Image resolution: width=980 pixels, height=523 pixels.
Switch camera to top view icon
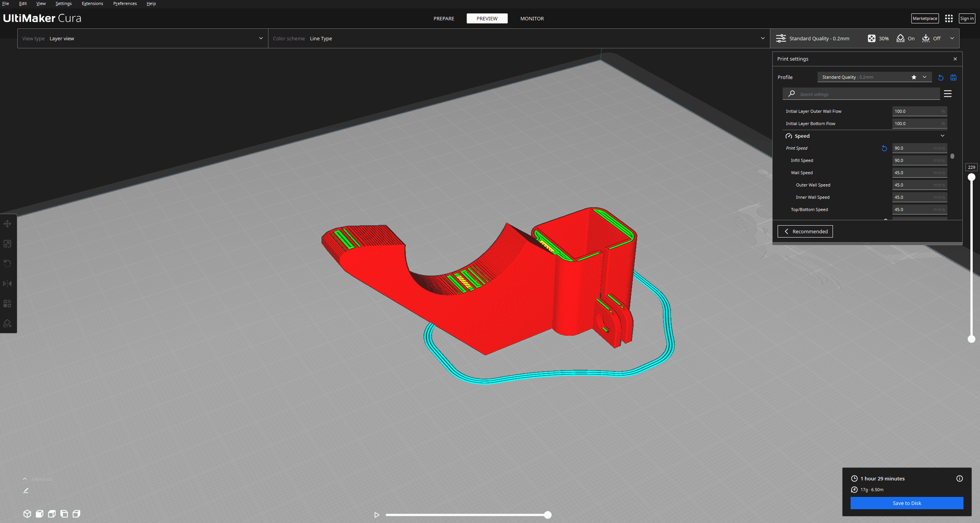[x=52, y=513]
